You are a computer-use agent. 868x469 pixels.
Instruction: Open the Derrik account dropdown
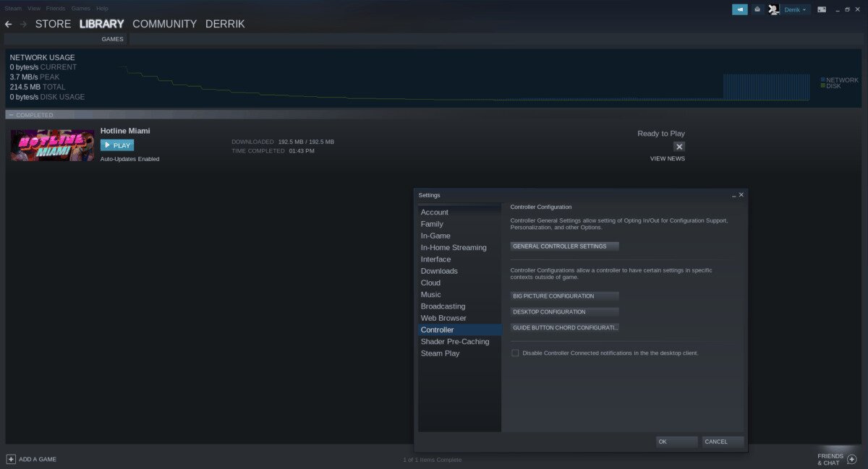click(796, 9)
